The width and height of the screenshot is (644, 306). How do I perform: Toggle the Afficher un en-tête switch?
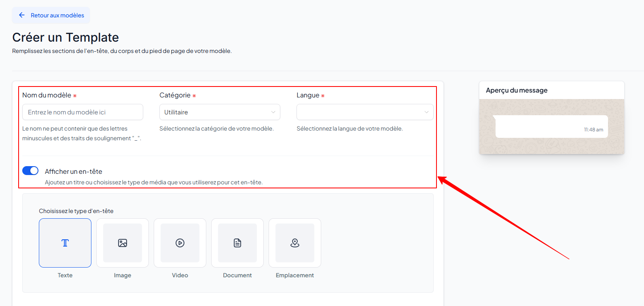pyautogui.click(x=30, y=171)
